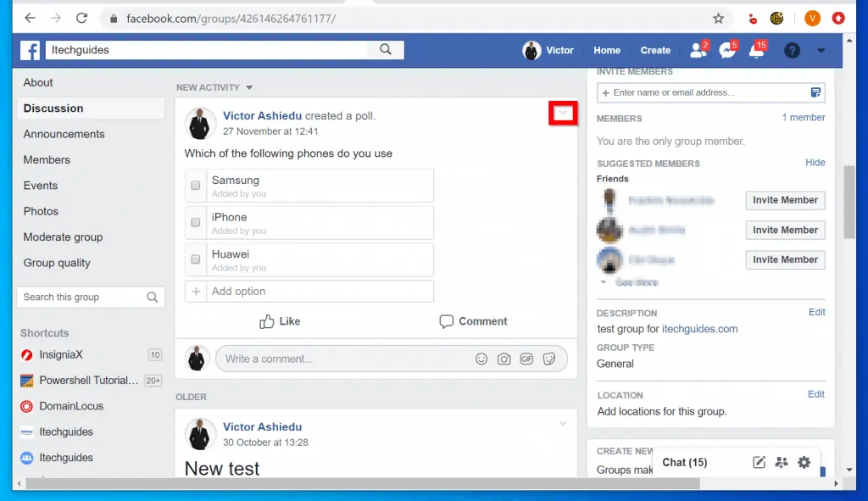Switch to the Announcements section
The height and width of the screenshot is (501, 868).
click(x=64, y=134)
